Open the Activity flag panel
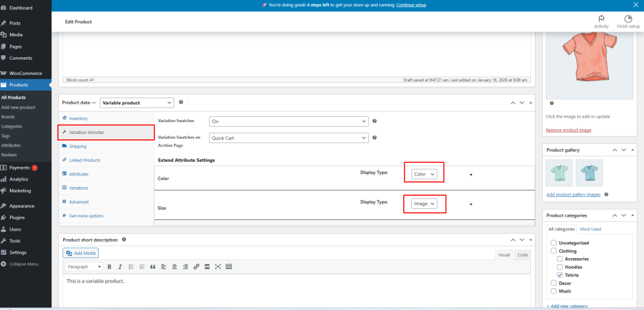Screen dimensions: 644x310 click(x=601, y=20)
